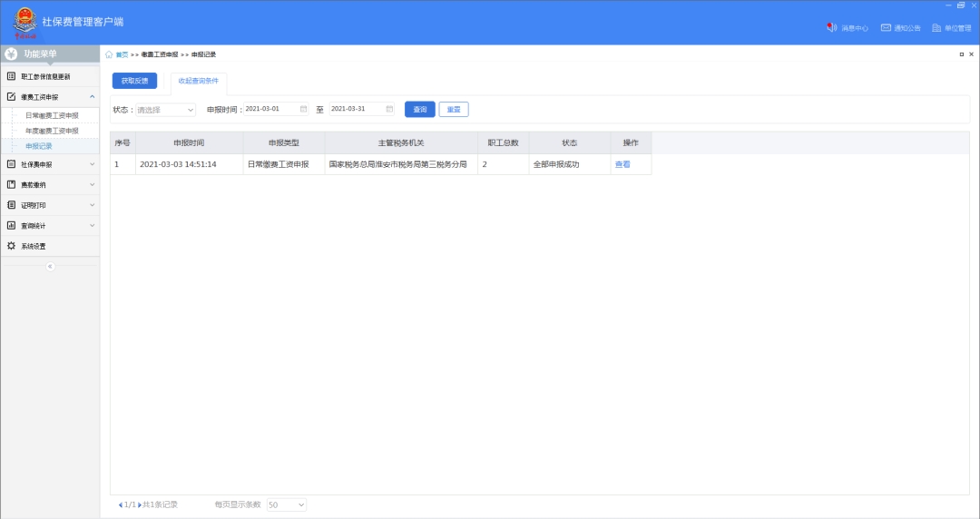Open the 每页显示条数 dropdown
980x519 pixels.
pos(287,504)
